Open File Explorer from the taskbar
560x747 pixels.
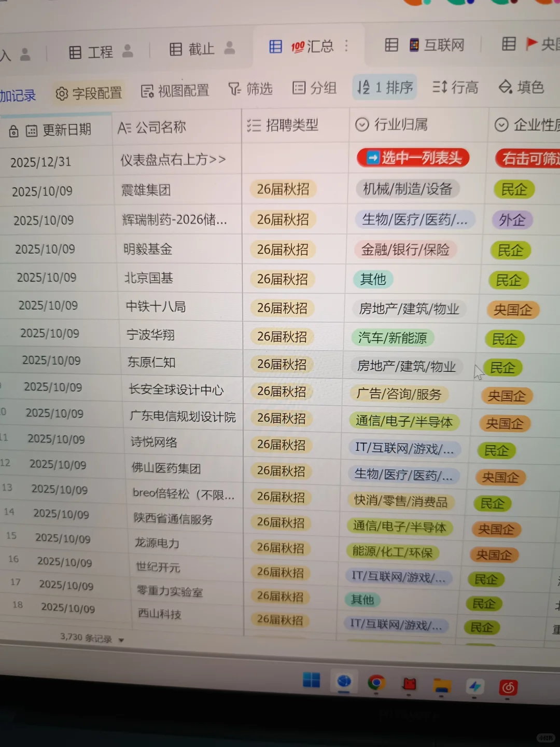442,685
